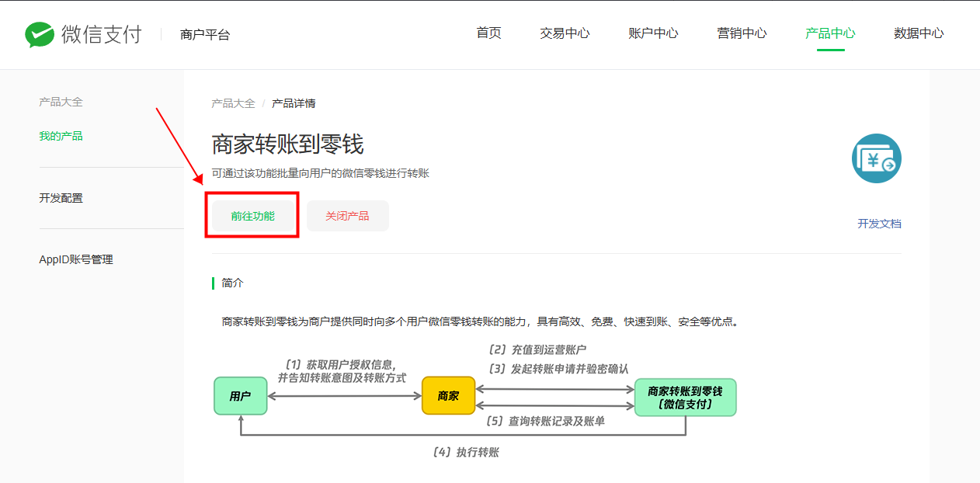Screen dimensions: 980x483
Task: Click the （5）查询转账记录及账单 label
Action: 545,421
